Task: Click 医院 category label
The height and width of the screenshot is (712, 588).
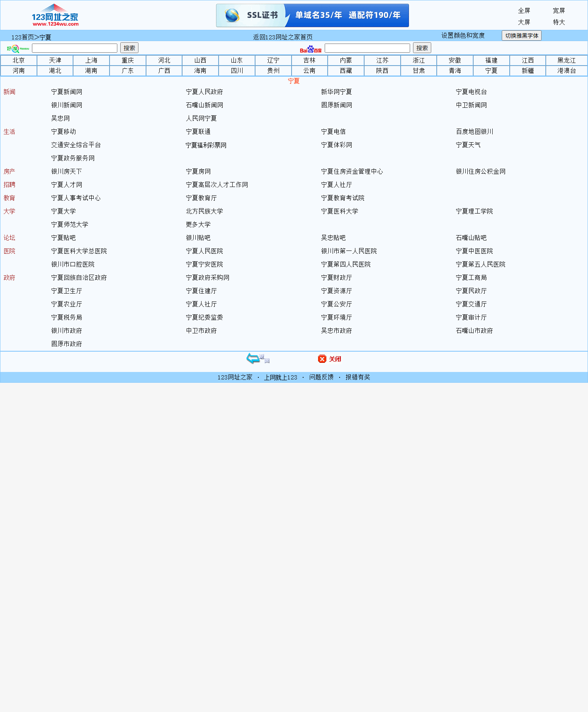Action: (x=10, y=251)
